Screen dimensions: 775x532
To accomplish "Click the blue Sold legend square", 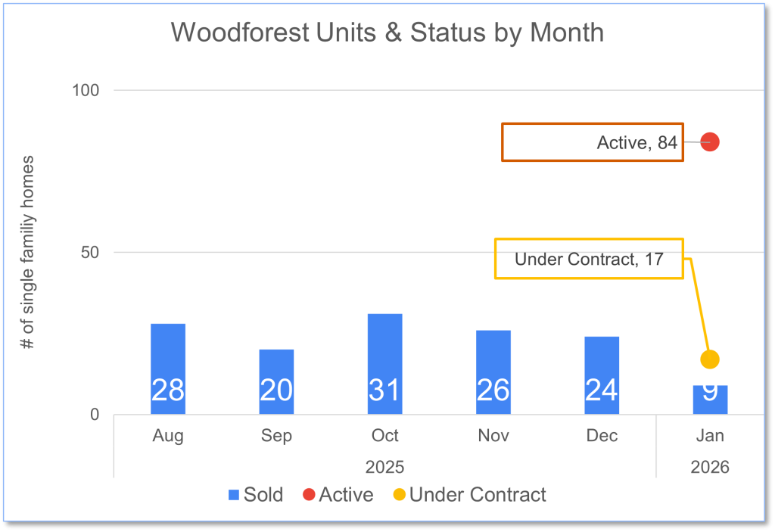I will tap(235, 496).
